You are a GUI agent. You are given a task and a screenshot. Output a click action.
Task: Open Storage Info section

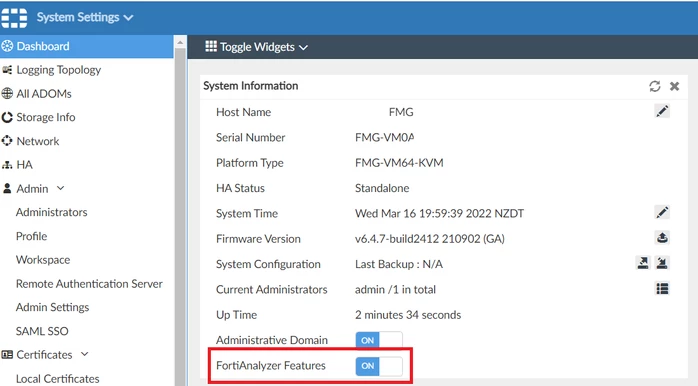46,117
